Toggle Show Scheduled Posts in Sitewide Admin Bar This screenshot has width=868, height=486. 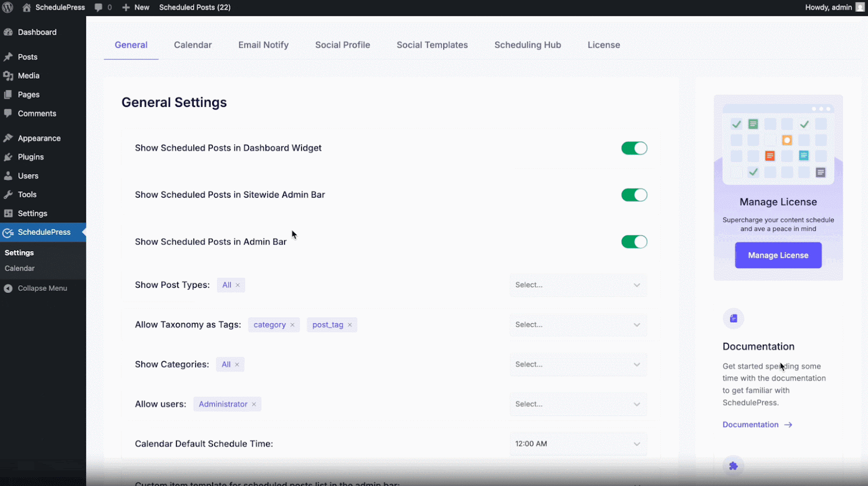pyautogui.click(x=634, y=195)
